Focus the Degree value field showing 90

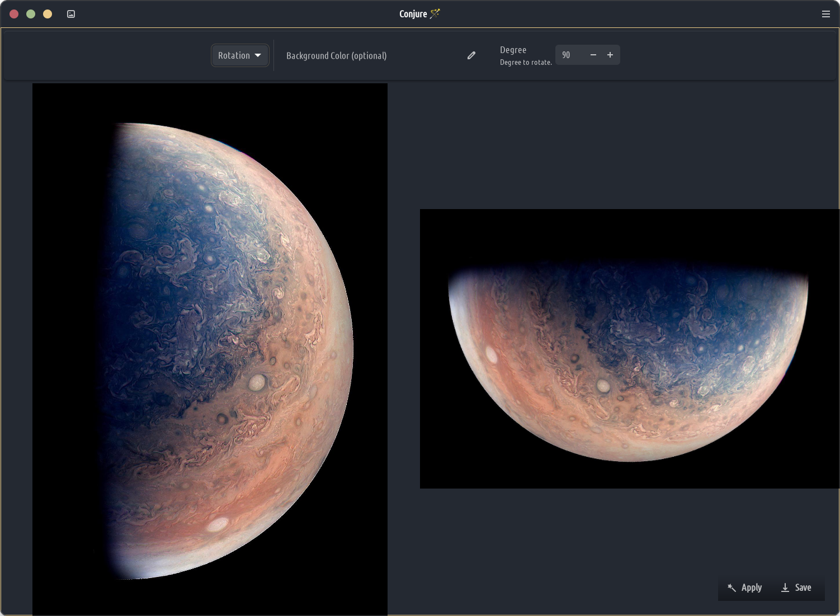pos(570,55)
